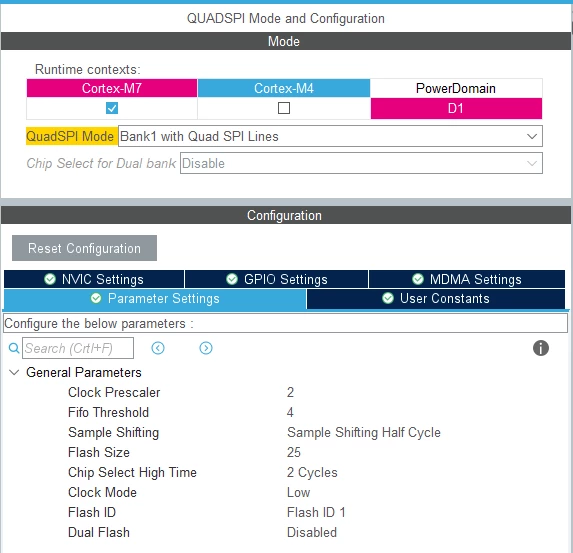Click the Configuration section header bar

pyautogui.click(x=285, y=215)
